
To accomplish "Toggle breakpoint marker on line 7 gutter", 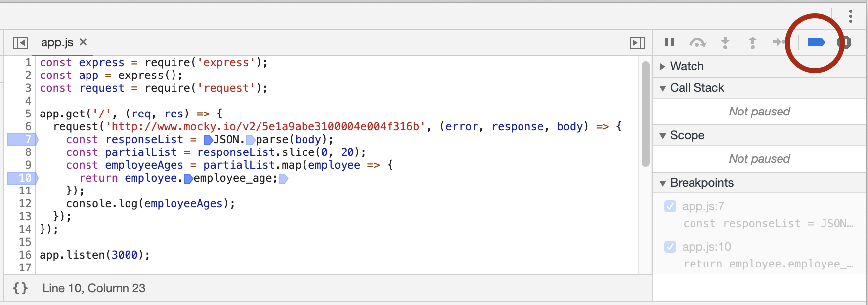I will click(x=22, y=140).
